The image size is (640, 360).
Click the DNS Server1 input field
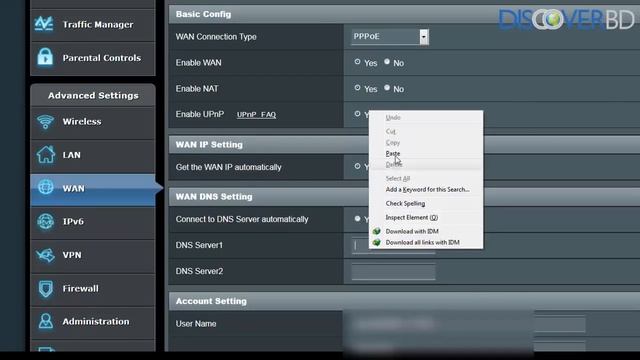point(393,245)
